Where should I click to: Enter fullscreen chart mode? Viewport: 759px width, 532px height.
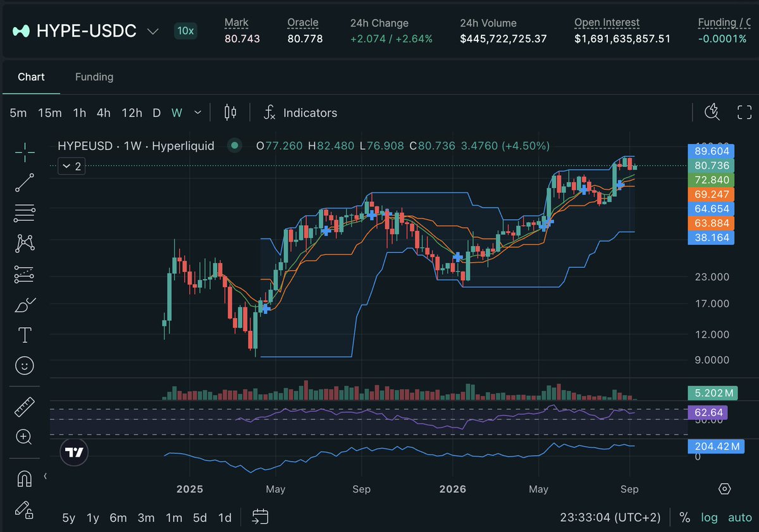click(744, 113)
